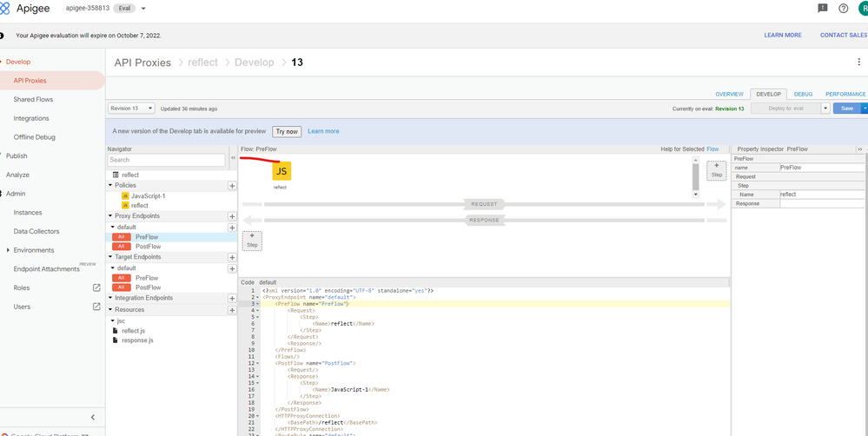Open Roles external link icon
This screenshot has width=868, height=436.
pyautogui.click(x=96, y=287)
